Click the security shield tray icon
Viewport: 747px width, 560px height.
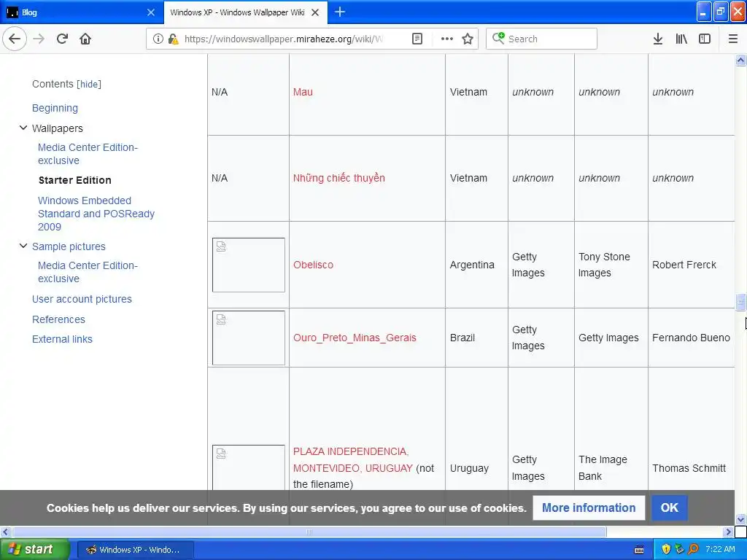click(666, 549)
